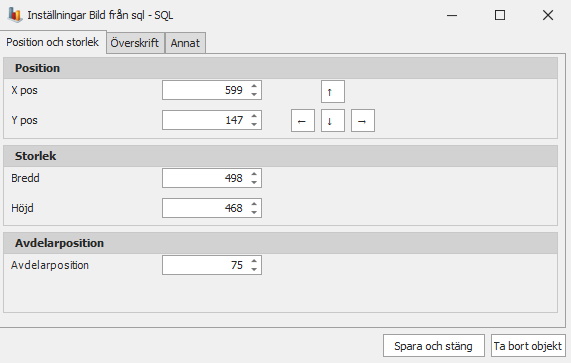Decrease Höjd value with down spinner
The width and height of the screenshot is (571, 363).
pyautogui.click(x=254, y=212)
